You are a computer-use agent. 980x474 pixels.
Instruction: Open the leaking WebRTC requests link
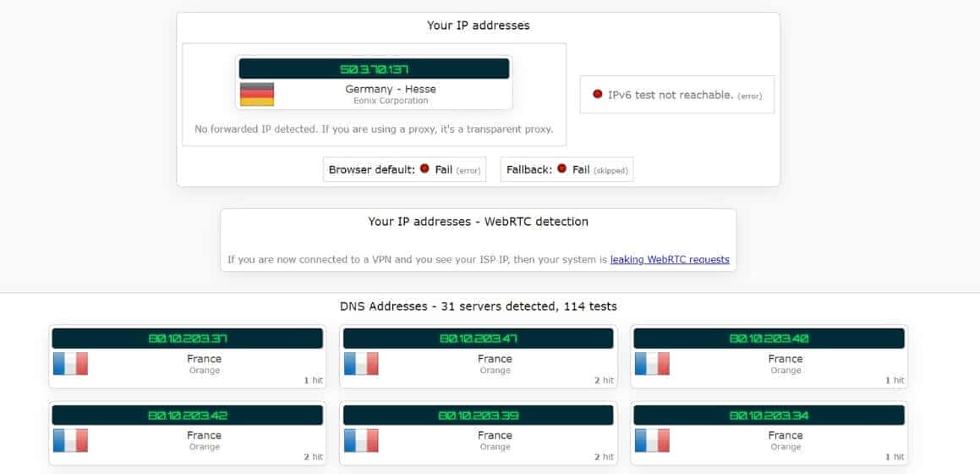670,260
